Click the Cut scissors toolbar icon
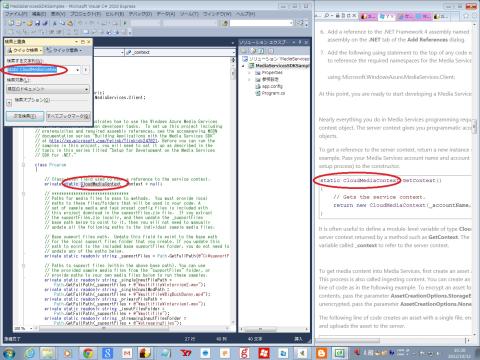Image resolution: width=480 pixels, height=360 pixels. click(x=55, y=23)
